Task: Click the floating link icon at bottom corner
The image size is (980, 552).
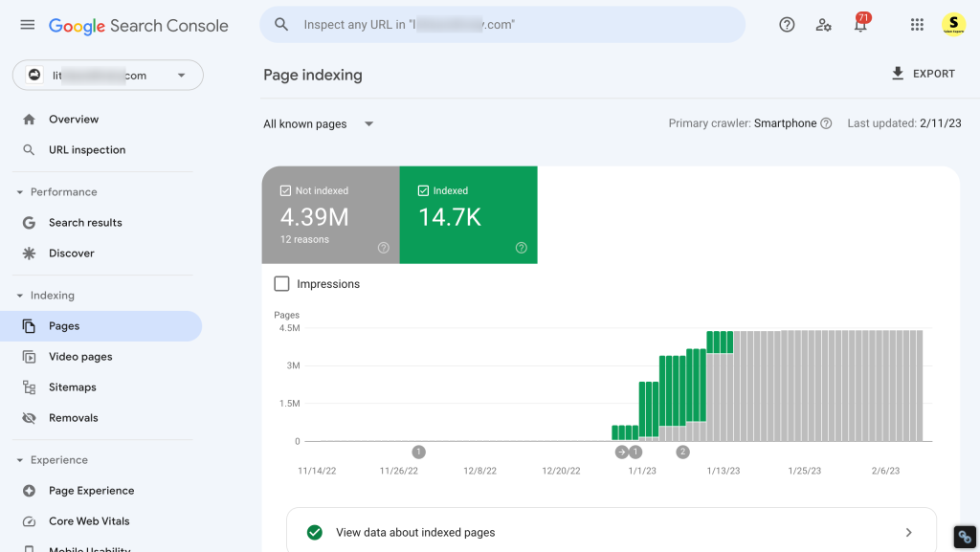Action: (x=965, y=537)
